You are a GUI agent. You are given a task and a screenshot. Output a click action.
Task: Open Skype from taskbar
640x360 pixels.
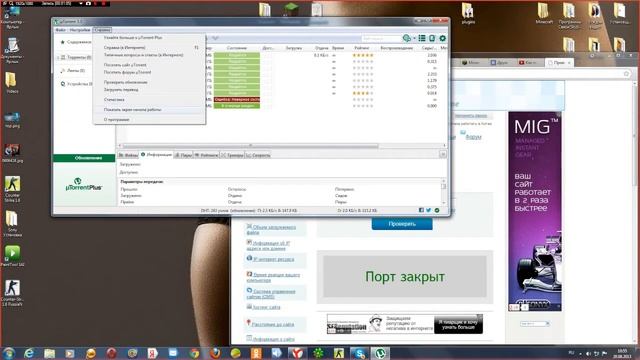pyautogui.click(x=359, y=353)
